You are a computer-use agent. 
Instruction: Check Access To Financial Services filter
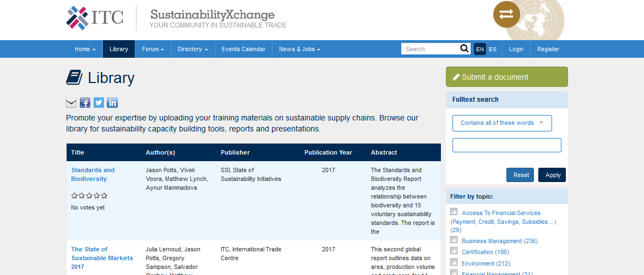(454, 212)
